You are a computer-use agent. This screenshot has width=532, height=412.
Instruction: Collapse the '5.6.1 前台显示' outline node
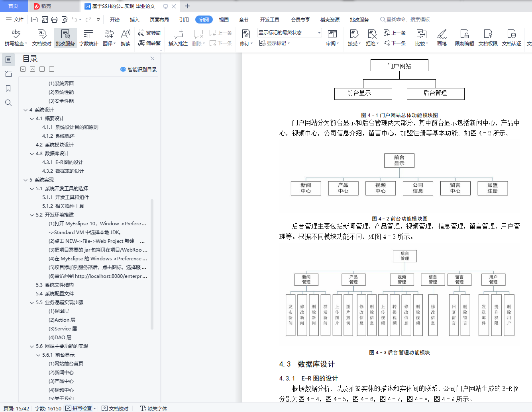[38, 355]
